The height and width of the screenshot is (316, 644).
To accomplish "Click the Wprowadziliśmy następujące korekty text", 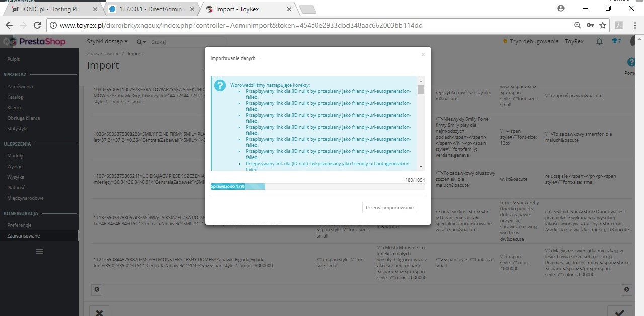I will point(270,85).
